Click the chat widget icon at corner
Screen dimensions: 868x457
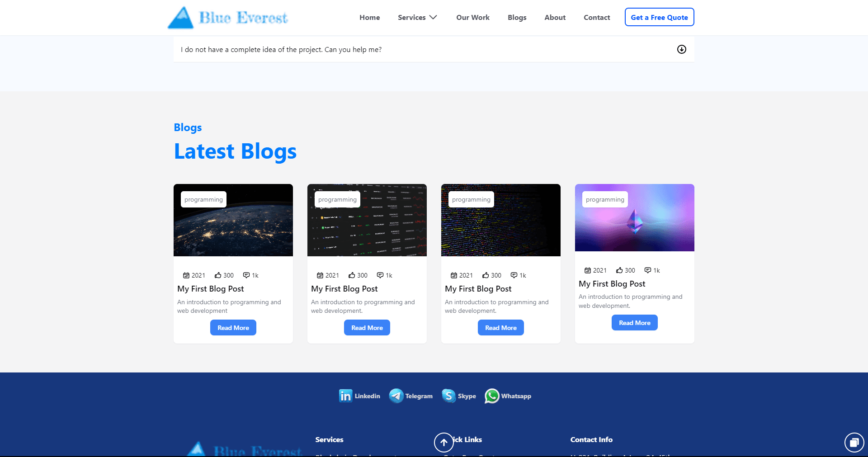point(854,443)
